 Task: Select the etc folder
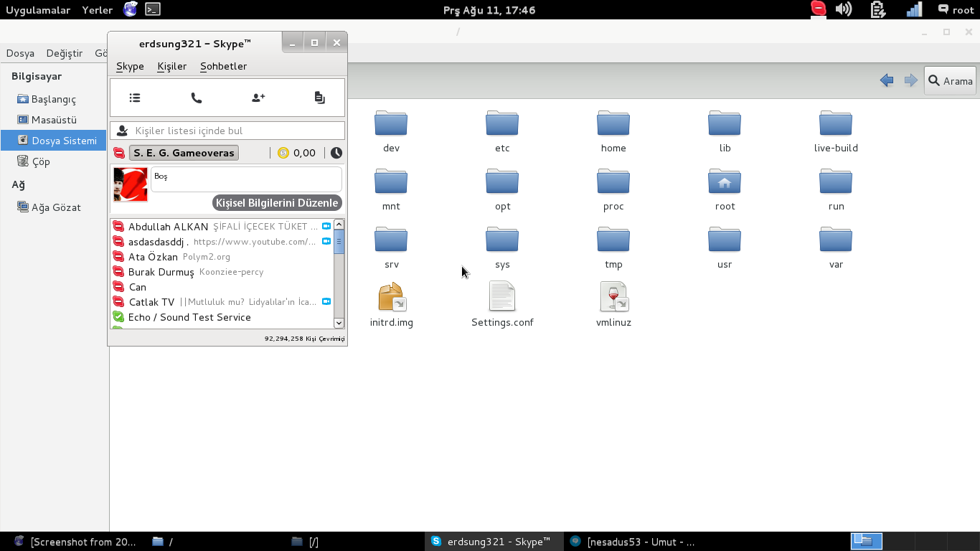click(502, 132)
